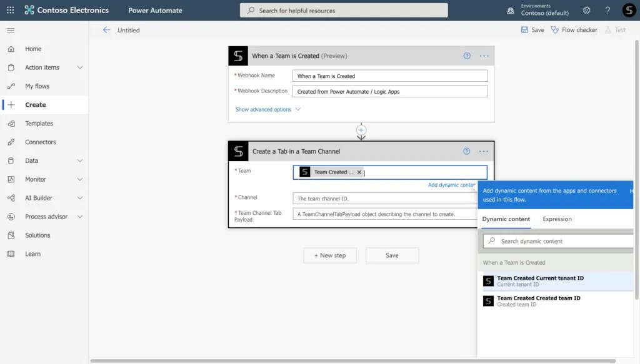The image size is (640, 364).
Task: Expand the Action items submenu
Action: pyautogui.click(x=80, y=67)
